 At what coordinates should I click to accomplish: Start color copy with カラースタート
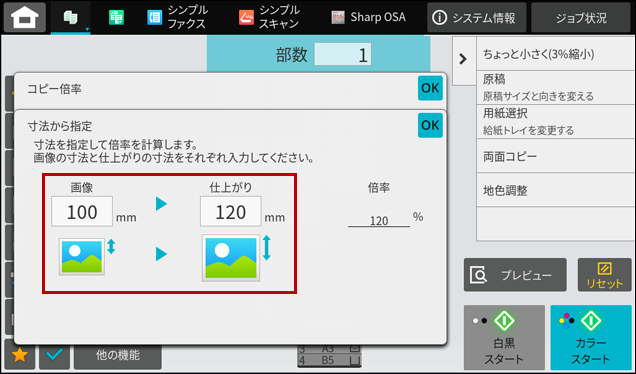(x=591, y=337)
